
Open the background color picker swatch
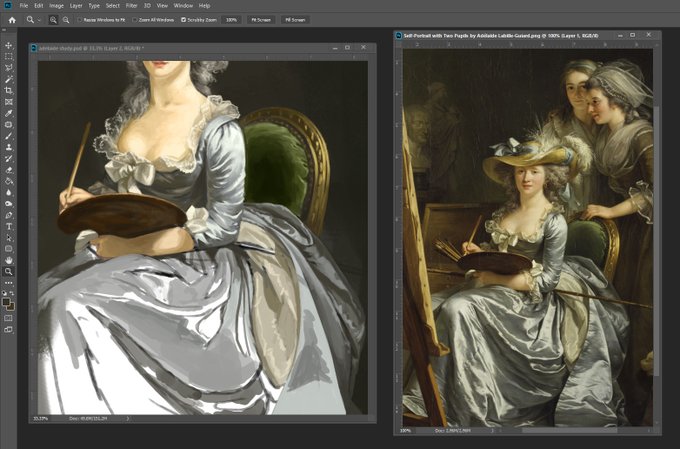click(x=12, y=308)
